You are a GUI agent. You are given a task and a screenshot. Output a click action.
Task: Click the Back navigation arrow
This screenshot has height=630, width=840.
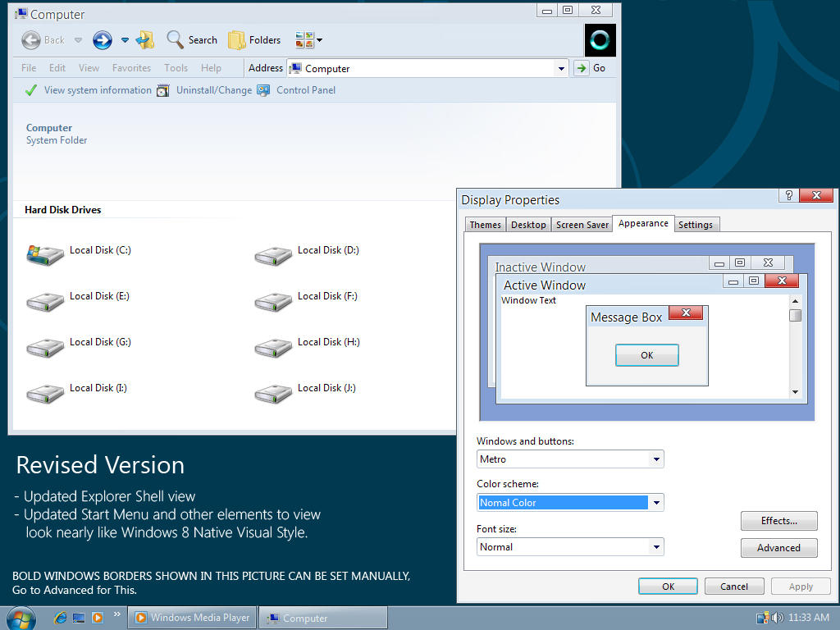pos(31,39)
